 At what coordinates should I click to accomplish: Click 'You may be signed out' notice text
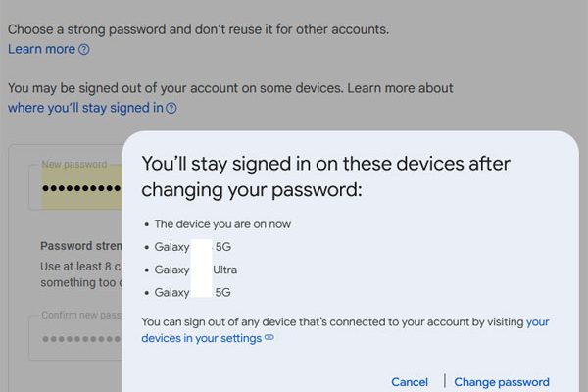pyautogui.click(x=230, y=88)
